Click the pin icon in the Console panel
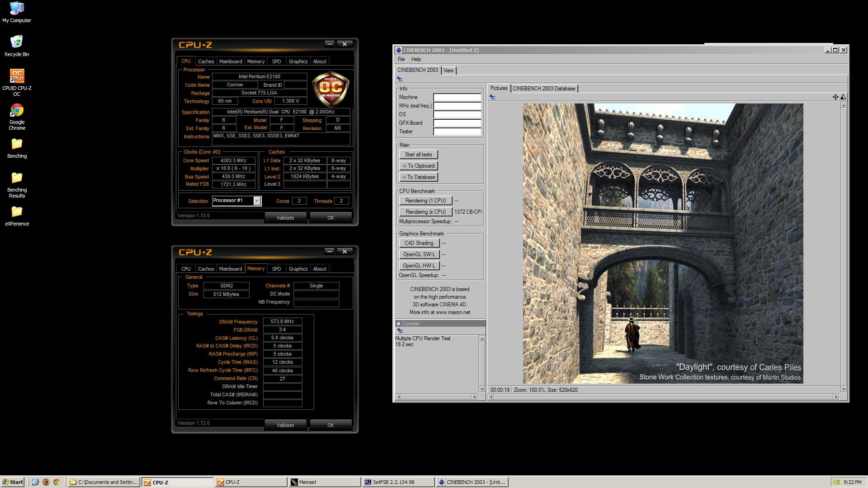The height and width of the screenshot is (488, 868). pyautogui.click(x=400, y=331)
